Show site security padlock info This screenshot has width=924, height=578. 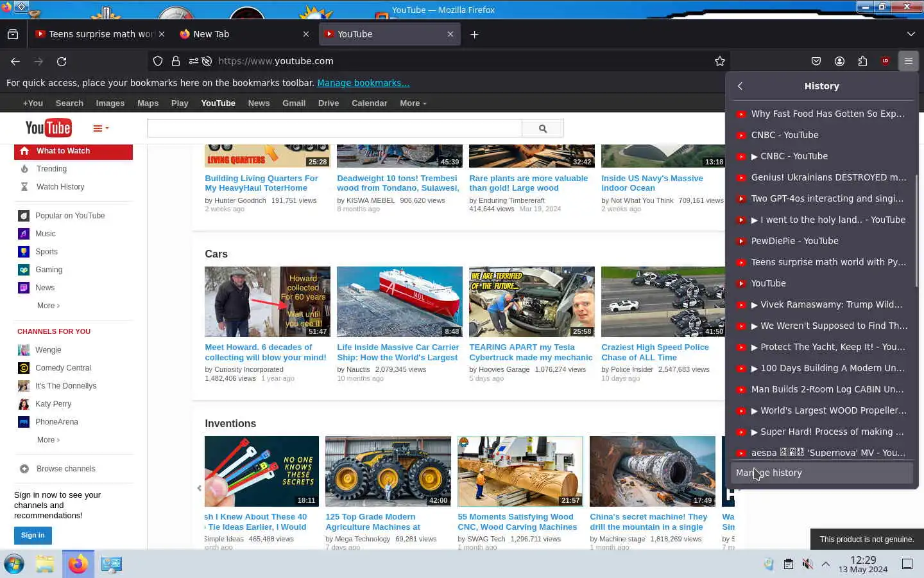tap(176, 61)
